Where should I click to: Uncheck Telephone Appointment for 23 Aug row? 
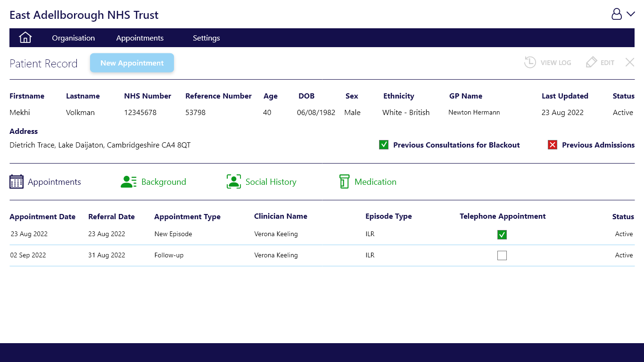click(502, 235)
